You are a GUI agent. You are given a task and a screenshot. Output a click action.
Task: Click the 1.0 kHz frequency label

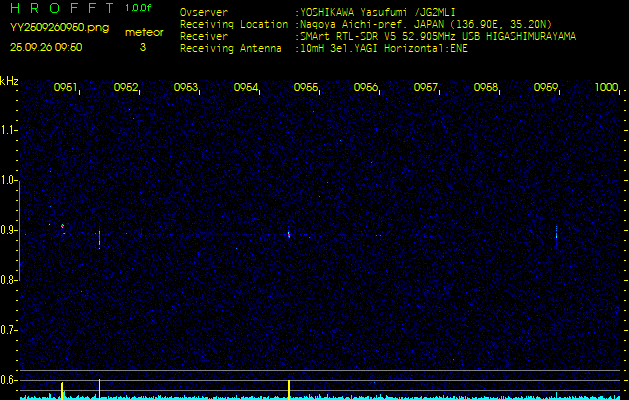8,180
